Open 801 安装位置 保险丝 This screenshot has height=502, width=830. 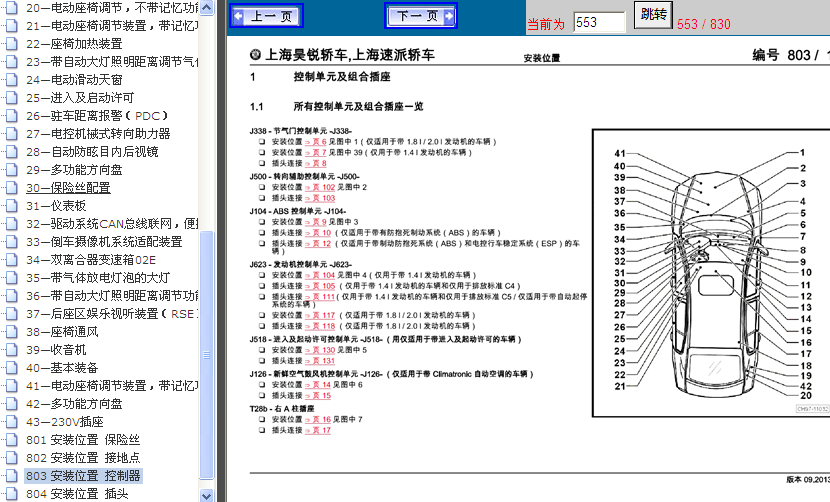coord(83,440)
